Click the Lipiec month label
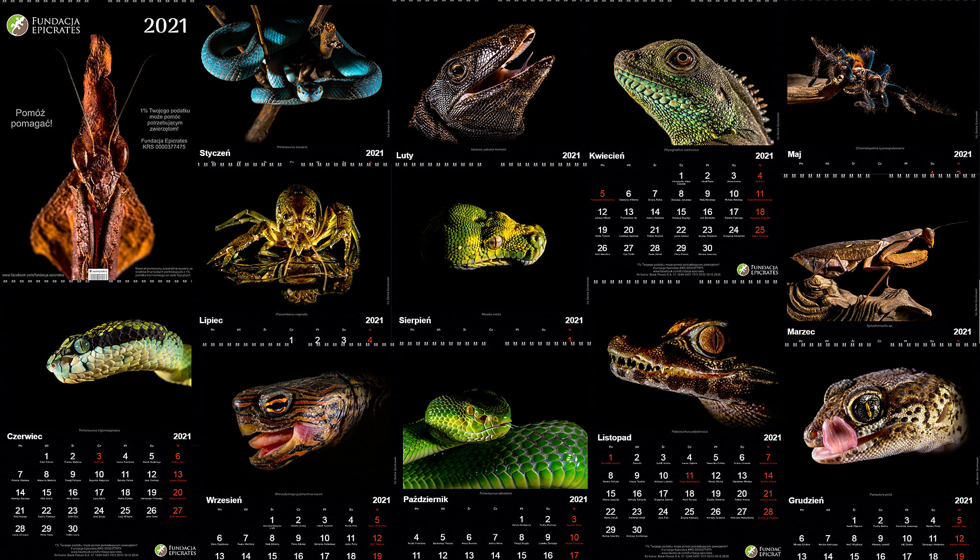Viewport: 980px width, 560px height. tap(211, 320)
